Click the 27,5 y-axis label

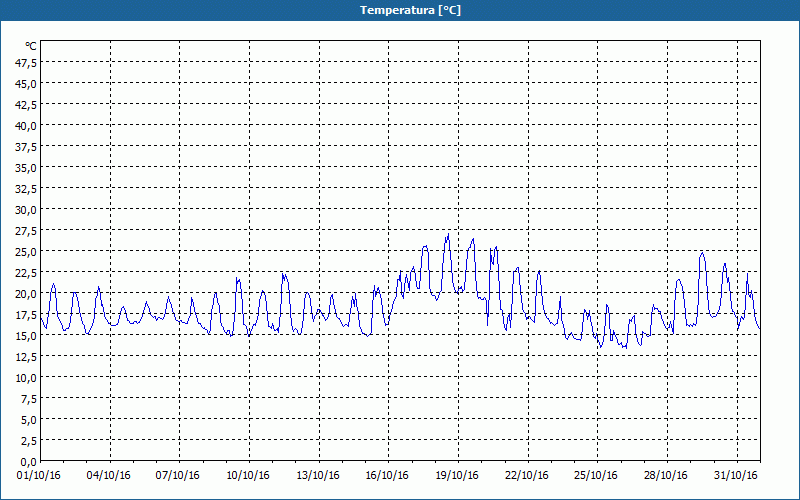point(27,231)
